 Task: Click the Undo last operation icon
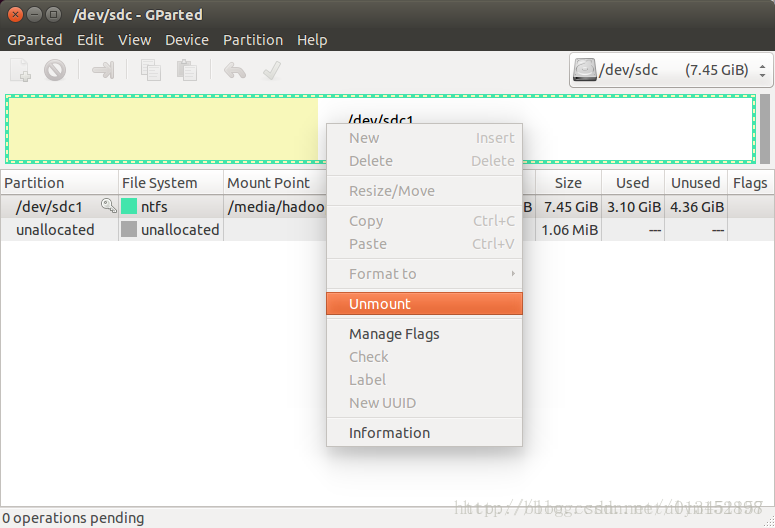(x=235, y=70)
